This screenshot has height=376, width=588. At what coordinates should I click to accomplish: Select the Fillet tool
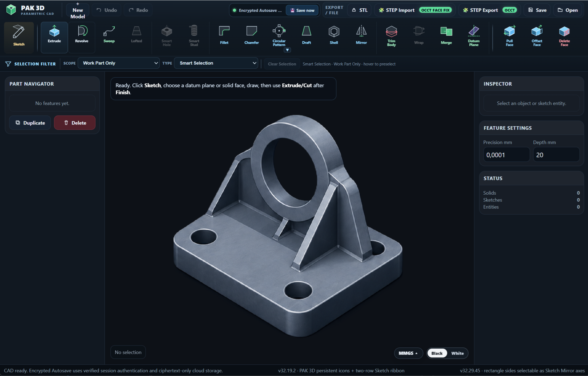(224, 36)
